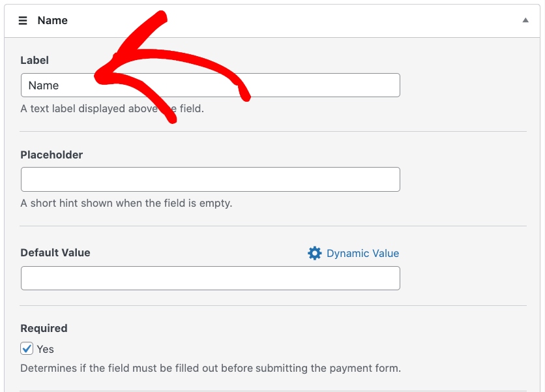Click the "Yes" text beside the Required checkbox
This screenshot has height=392, width=545.
[45, 349]
